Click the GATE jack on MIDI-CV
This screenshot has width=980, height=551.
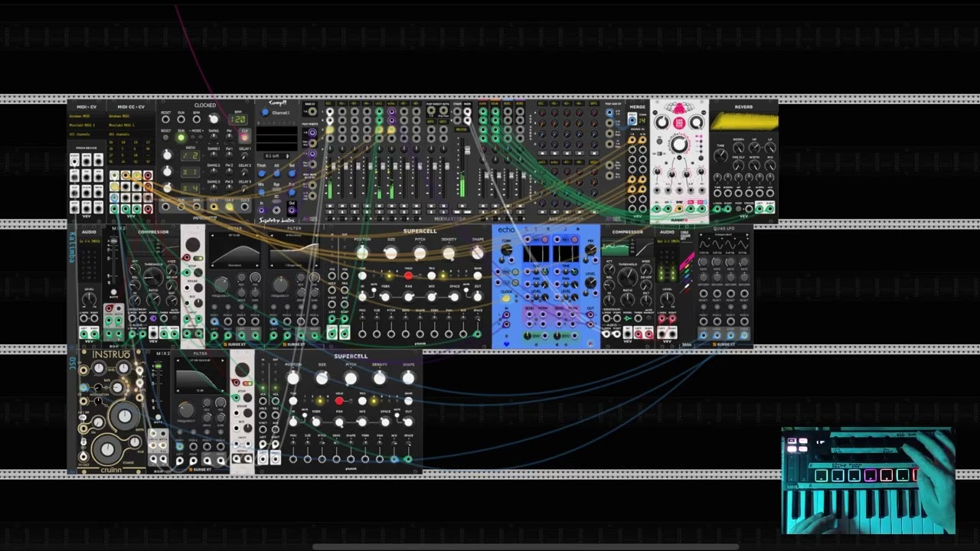click(x=87, y=161)
